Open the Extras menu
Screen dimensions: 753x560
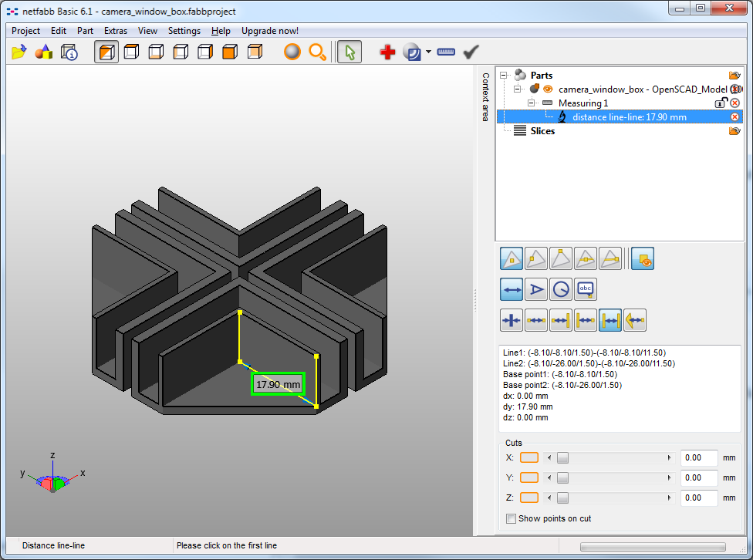coord(116,31)
